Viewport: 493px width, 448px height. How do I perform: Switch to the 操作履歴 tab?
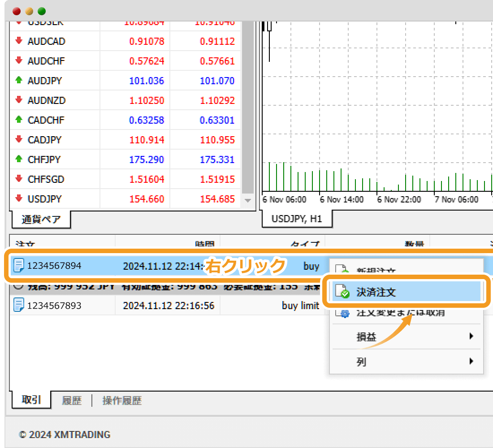[x=122, y=401]
